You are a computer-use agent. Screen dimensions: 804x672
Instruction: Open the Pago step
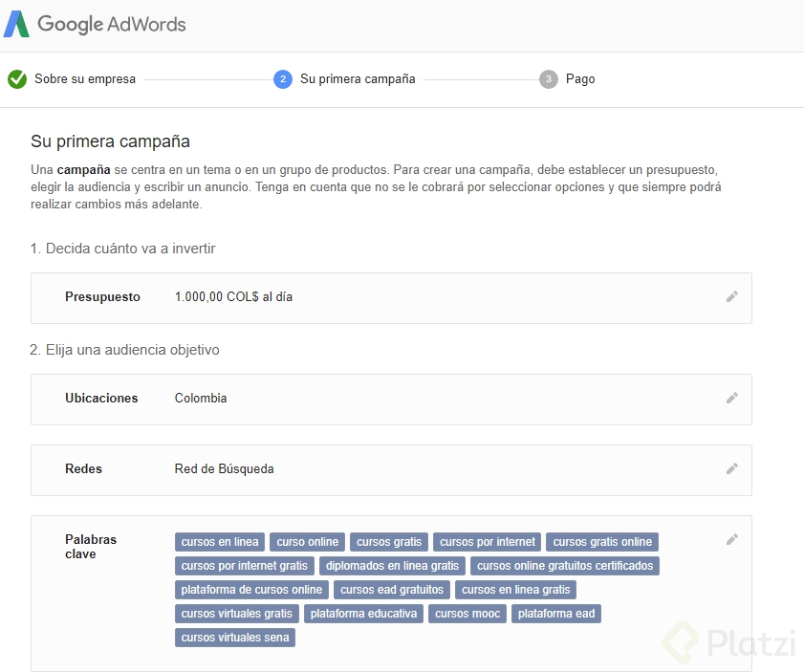[x=580, y=79]
